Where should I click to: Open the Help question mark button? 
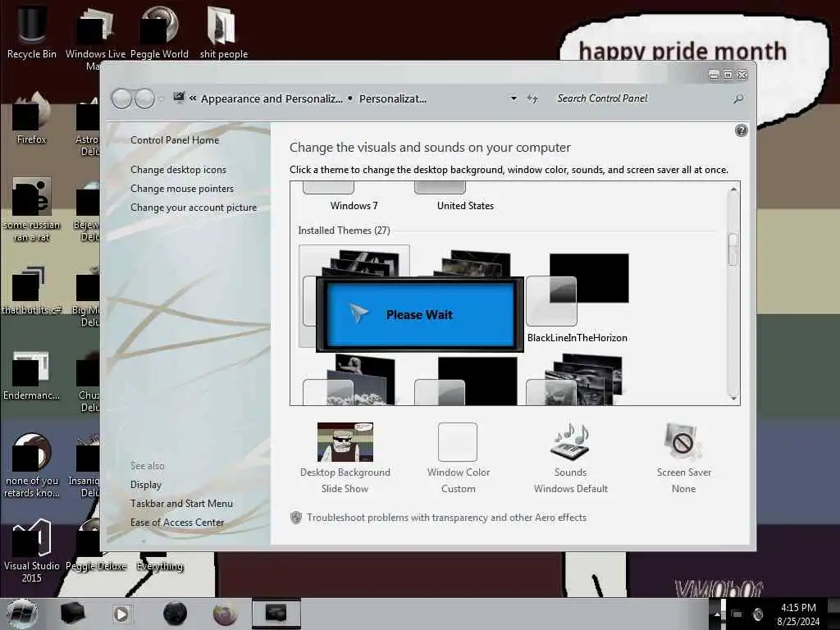741,130
